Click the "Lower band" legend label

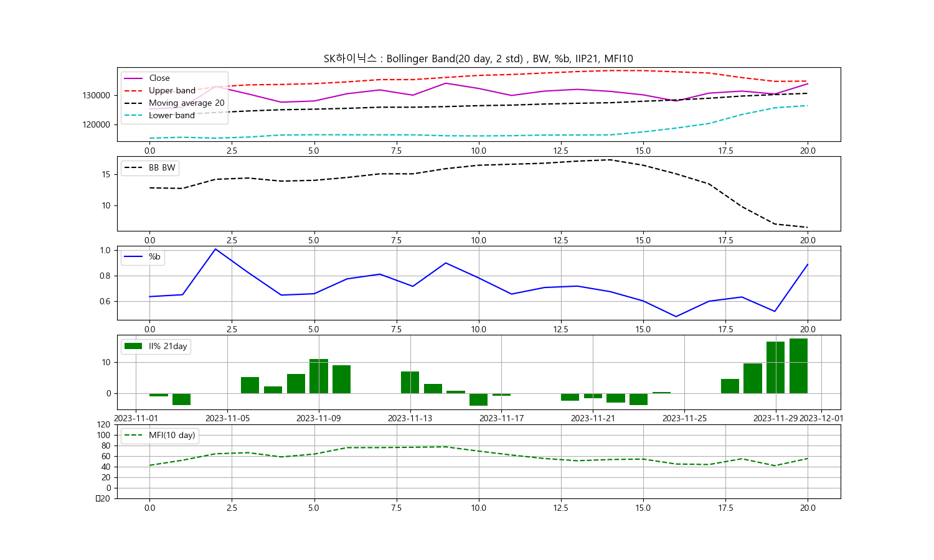click(x=172, y=116)
